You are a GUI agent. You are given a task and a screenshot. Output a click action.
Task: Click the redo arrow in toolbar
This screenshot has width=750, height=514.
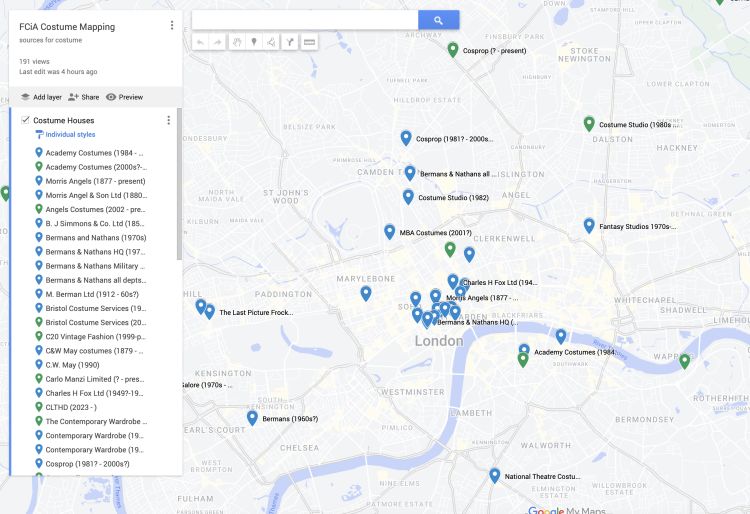[x=218, y=42]
